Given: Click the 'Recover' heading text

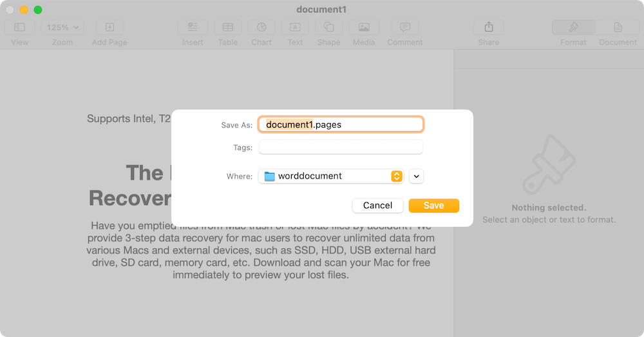Looking at the screenshot, I should (x=130, y=198).
